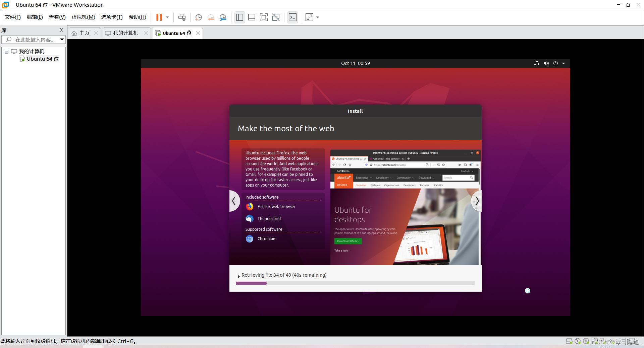Go to next installer slide
Viewport: 644px width, 348px height.
click(477, 201)
